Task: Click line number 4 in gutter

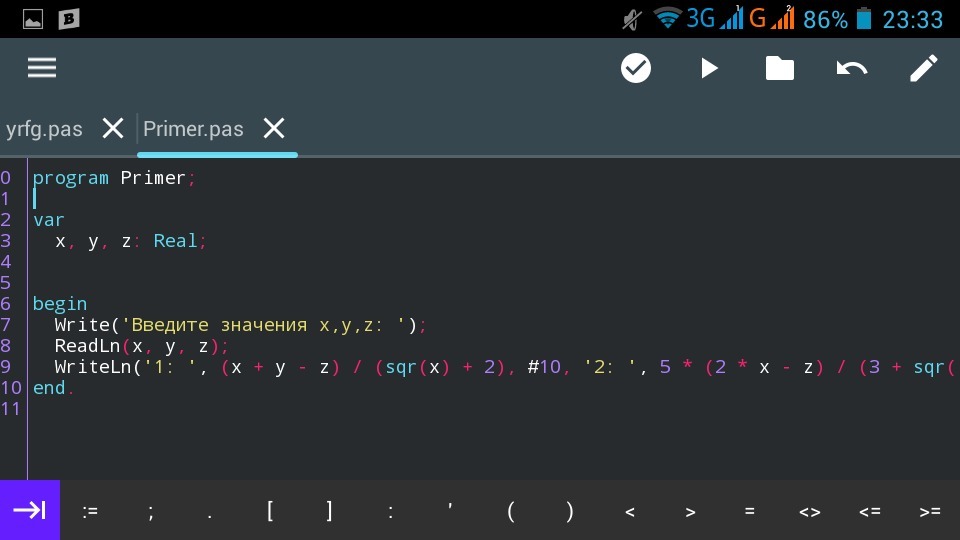Action: [x=6, y=262]
